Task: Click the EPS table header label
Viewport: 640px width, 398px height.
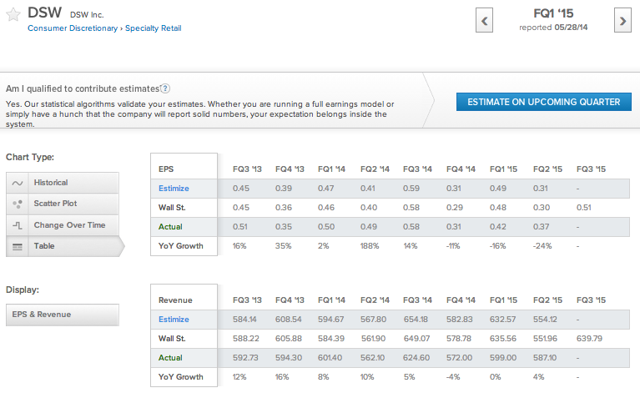Action: (166, 169)
